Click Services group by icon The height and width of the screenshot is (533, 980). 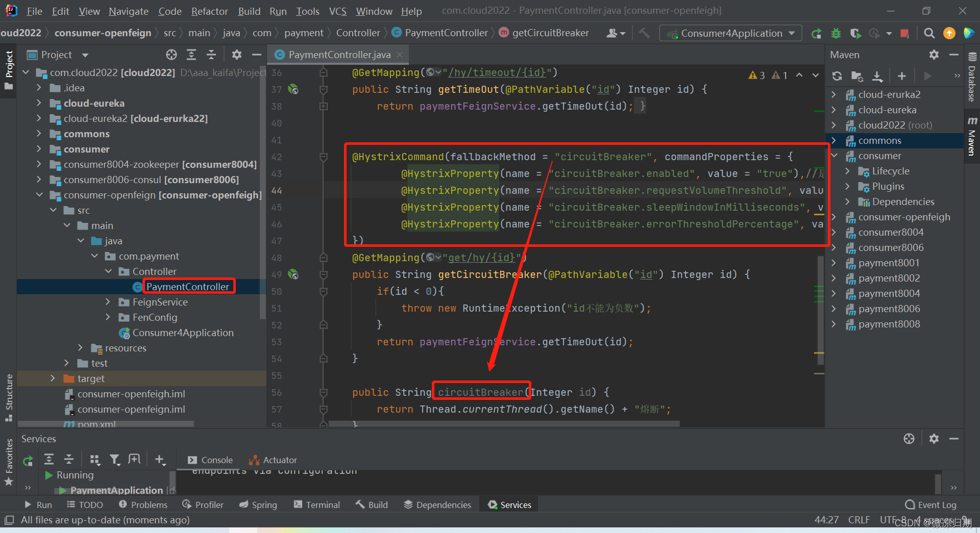(x=94, y=460)
